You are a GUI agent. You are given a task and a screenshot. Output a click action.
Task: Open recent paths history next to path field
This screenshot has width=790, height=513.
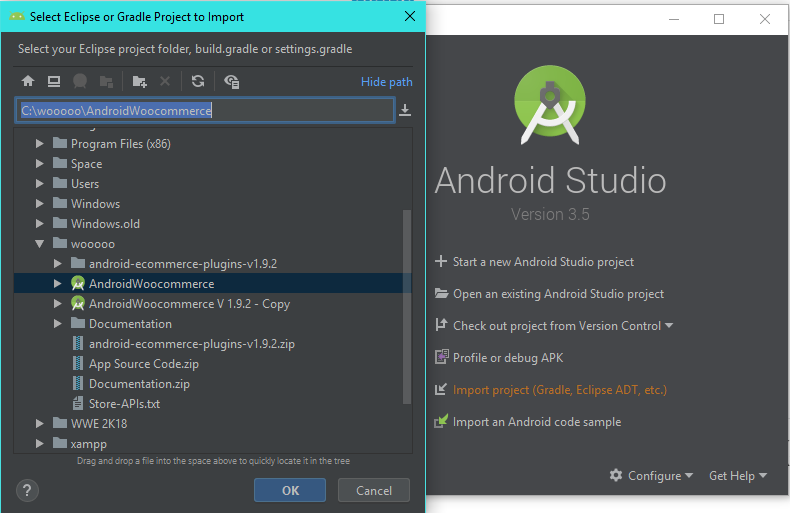(405, 110)
